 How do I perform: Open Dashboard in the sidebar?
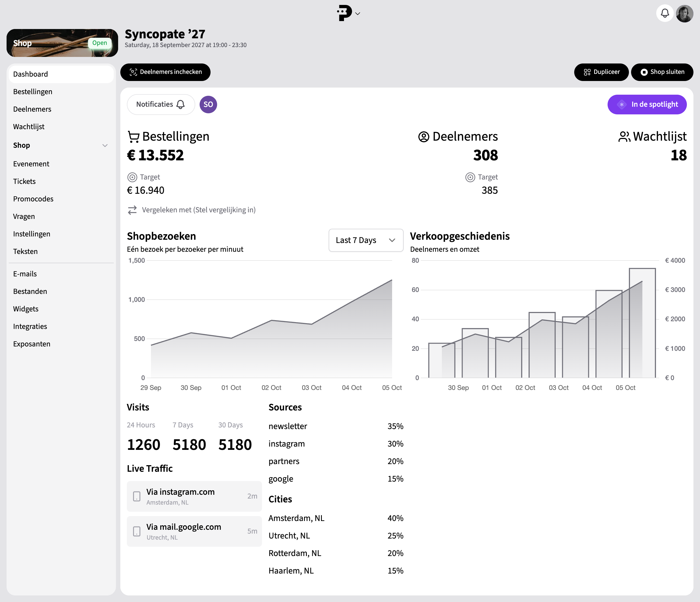[x=61, y=74]
